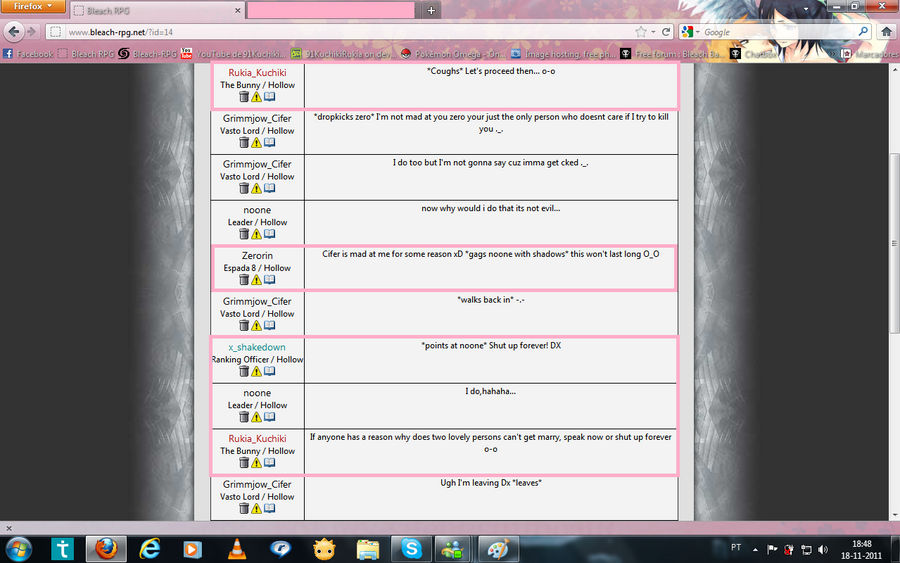900x563 pixels.
Task: Open the Facebook bookmark
Action: pos(28,54)
